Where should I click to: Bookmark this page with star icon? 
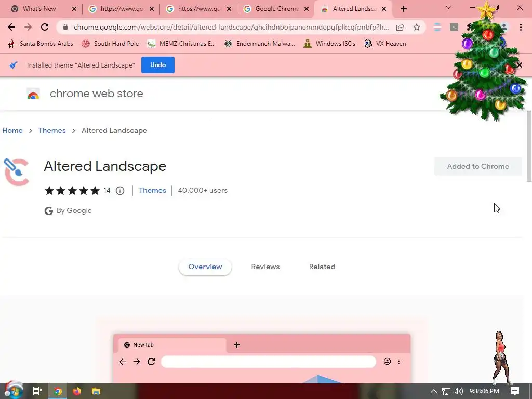point(417,28)
